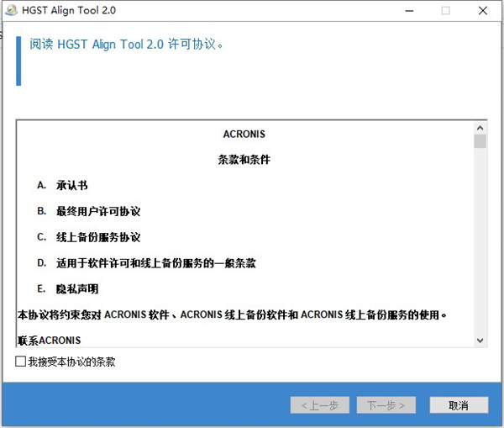Accept the license agreement terms checkbox

(x=21, y=362)
